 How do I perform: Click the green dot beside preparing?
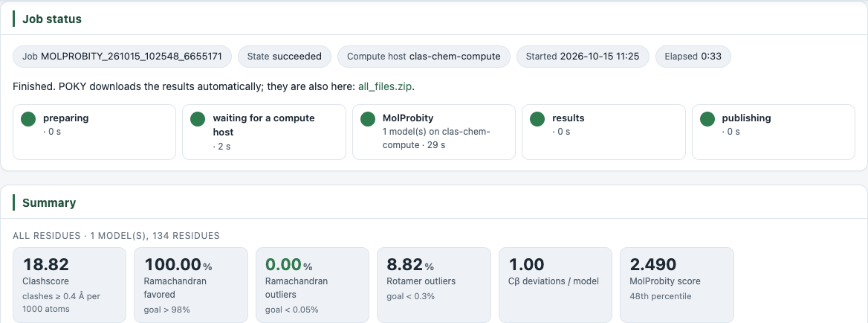coord(28,119)
